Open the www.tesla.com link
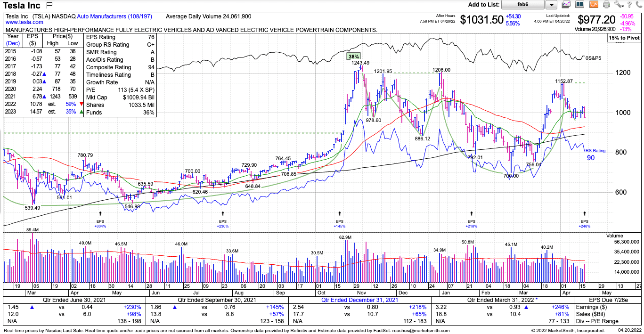644x334 pixels. [x=24, y=22]
